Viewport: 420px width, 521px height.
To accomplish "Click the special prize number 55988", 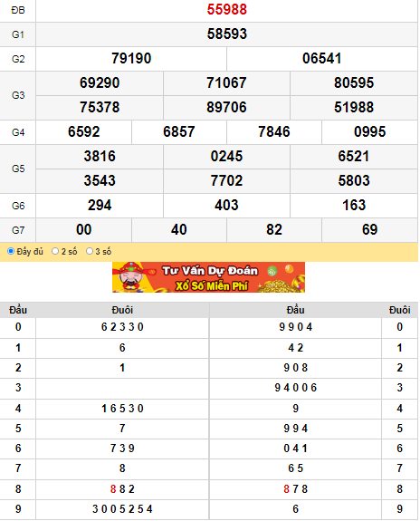I will pos(227,10).
